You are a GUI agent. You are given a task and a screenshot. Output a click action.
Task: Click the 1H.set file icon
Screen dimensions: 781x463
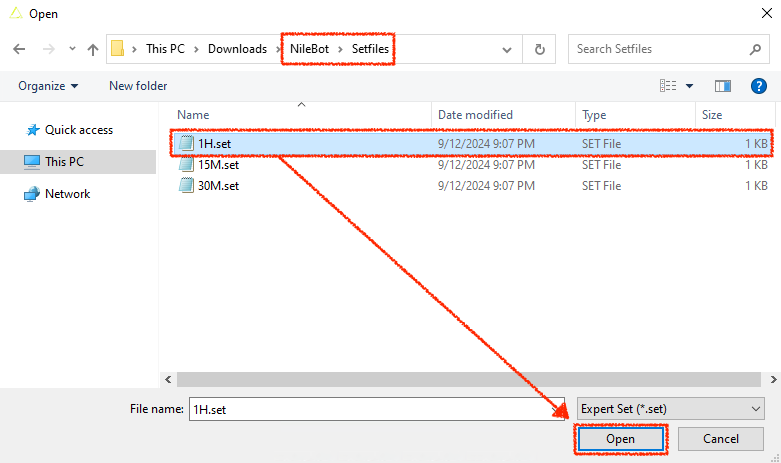pos(186,143)
